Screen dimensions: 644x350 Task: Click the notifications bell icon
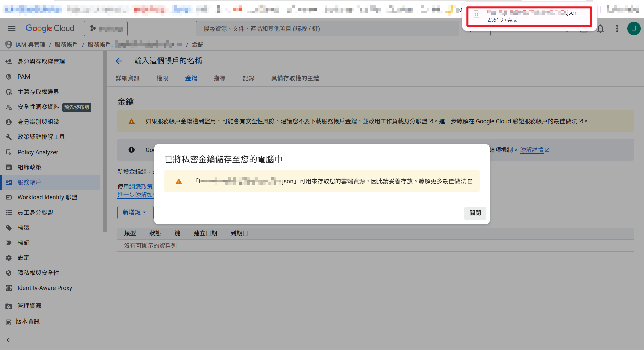(x=600, y=28)
